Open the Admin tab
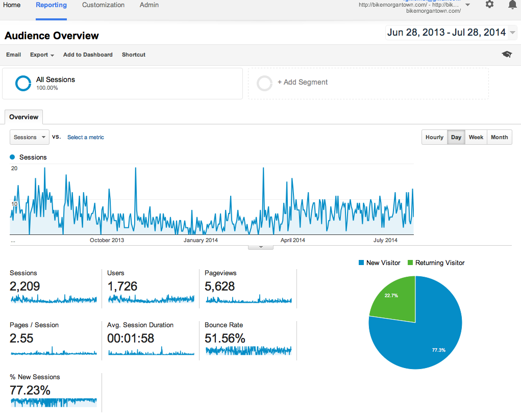521x420 pixels. click(149, 5)
